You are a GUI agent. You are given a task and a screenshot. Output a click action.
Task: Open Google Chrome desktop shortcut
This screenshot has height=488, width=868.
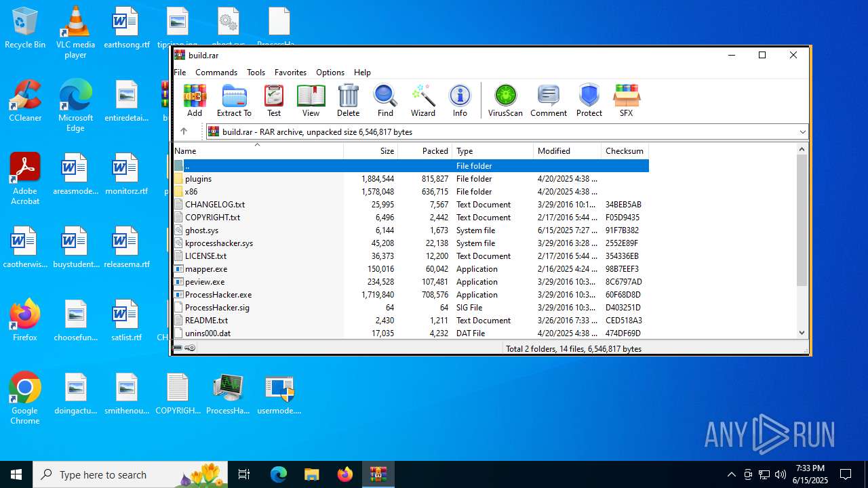click(25, 399)
